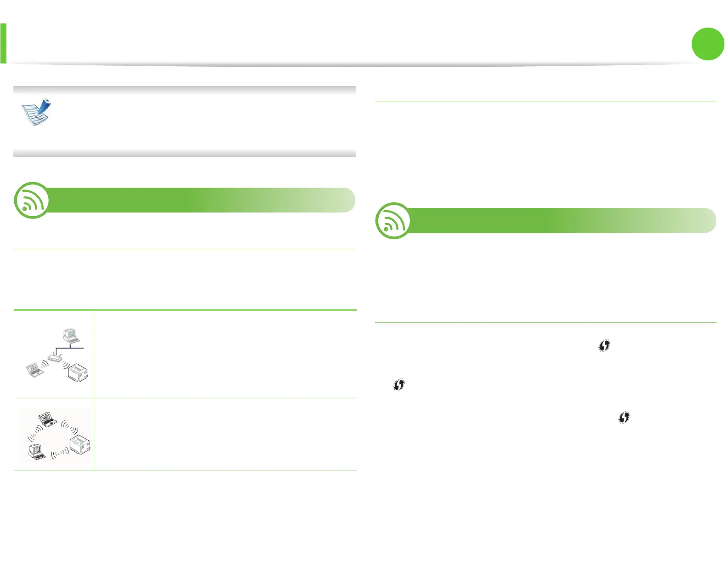This screenshot has height=563, width=728.
Task: Click the description cell beside the infrastructure diagram
Action: tap(225, 354)
